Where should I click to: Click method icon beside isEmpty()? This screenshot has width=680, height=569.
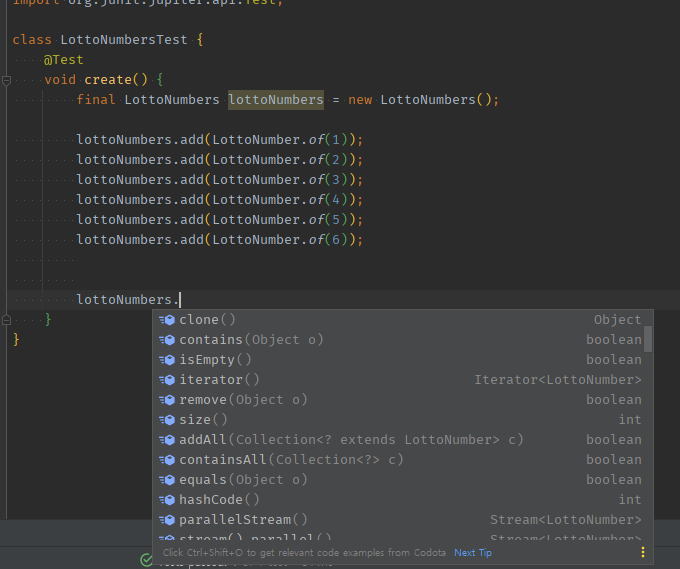click(x=167, y=360)
